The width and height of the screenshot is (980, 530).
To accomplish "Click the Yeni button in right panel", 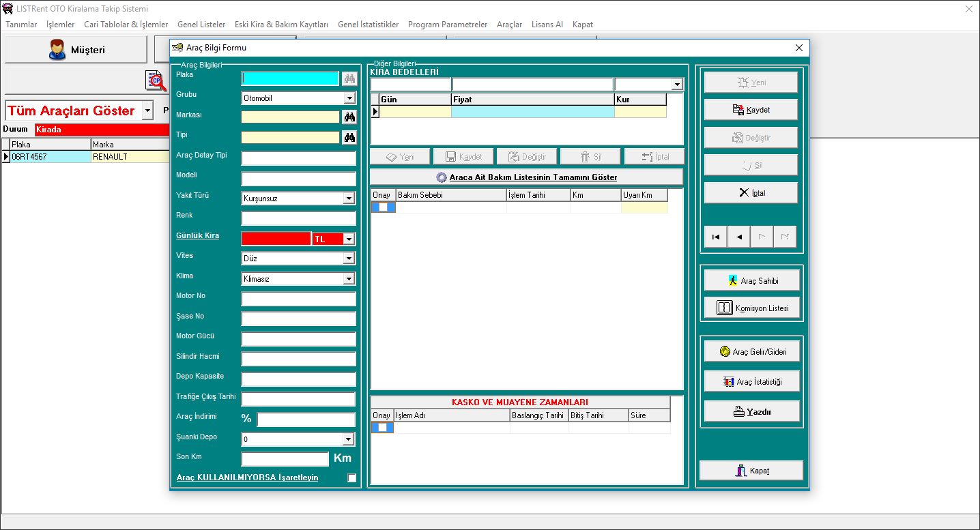I will tap(751, 83).
